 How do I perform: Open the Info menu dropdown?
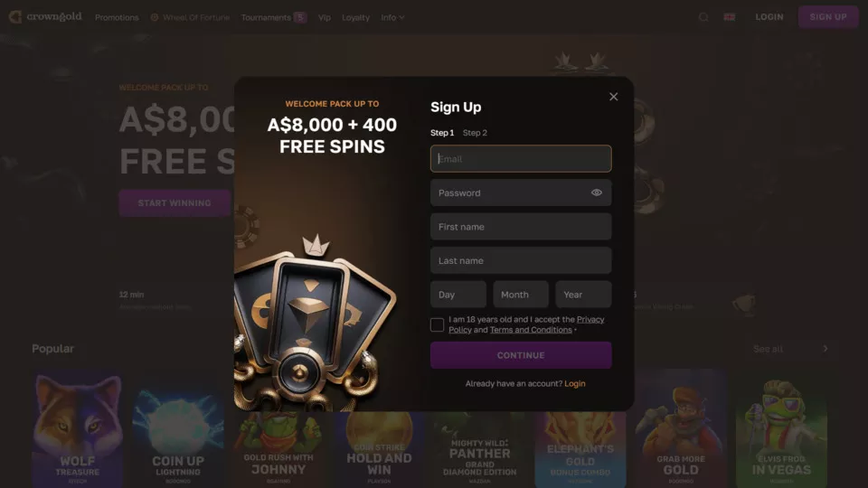tap(392, 17)
